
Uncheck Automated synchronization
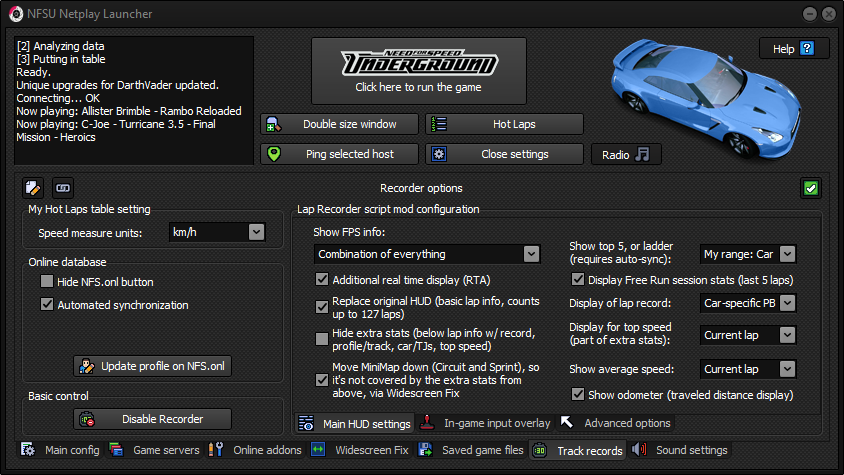pos(47,304)
